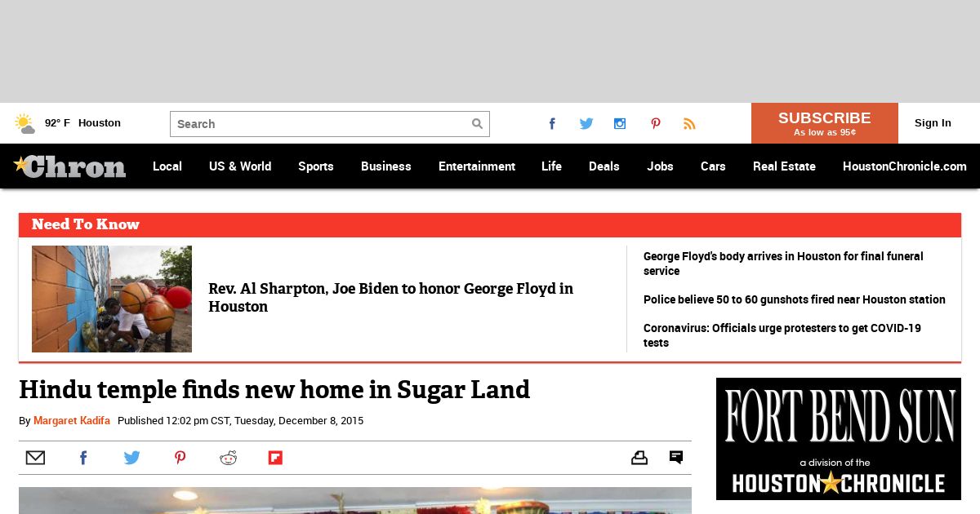Share article on Flipboard
This screenshot has height=514, width=980.
[x=275, y=458]
